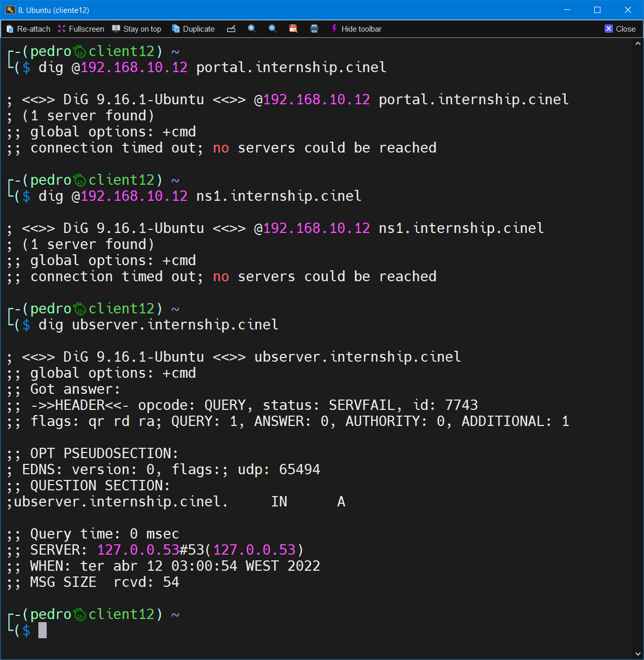Click the Fullscreen arrows icon
644x660 pixels.
[x=62, y=29]
